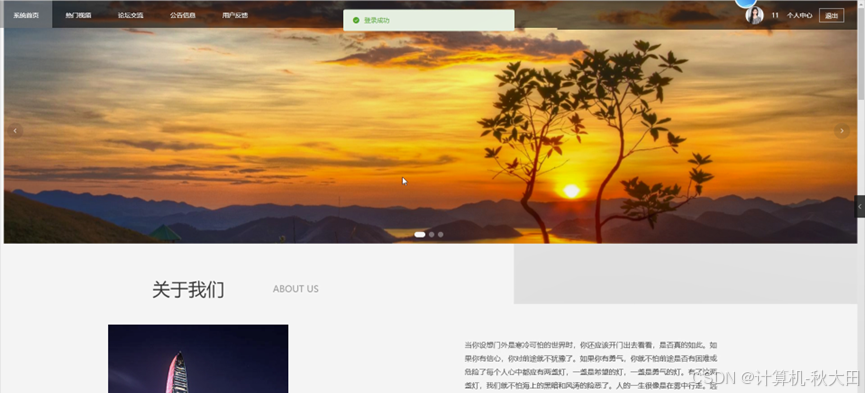Click the ABOUT US subtitle
865x393 pixels.
296,289
